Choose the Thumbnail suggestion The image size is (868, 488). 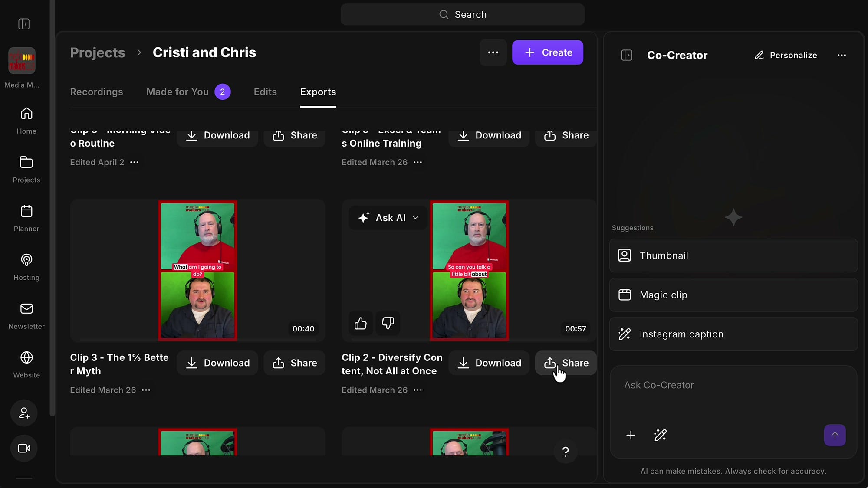tap(733, 255)
